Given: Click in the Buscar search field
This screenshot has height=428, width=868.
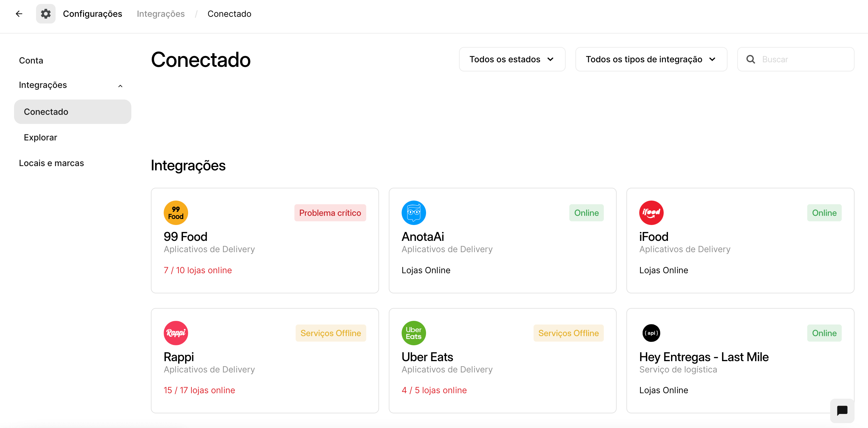Looking at the screenshot, I should point(796,59).
